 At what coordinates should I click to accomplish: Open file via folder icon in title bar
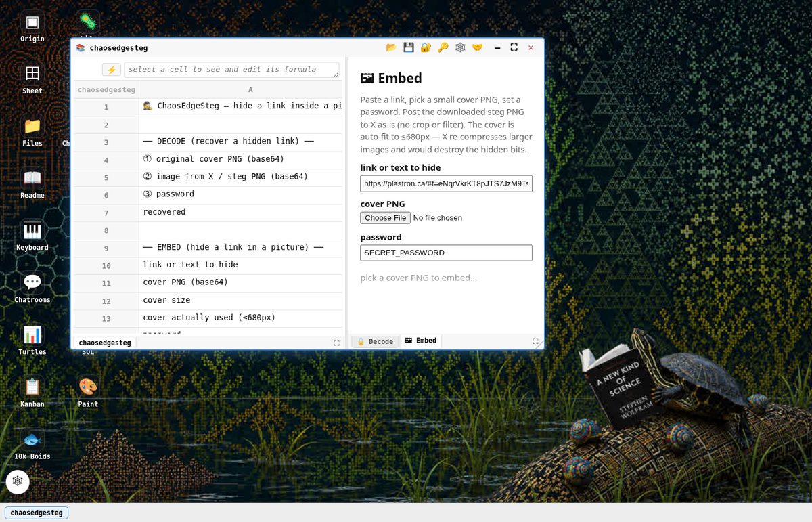coord(391,47)
